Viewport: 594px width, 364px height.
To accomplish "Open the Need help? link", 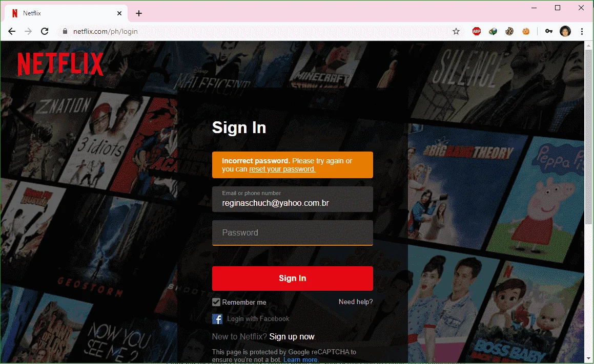I will (356, 302).
